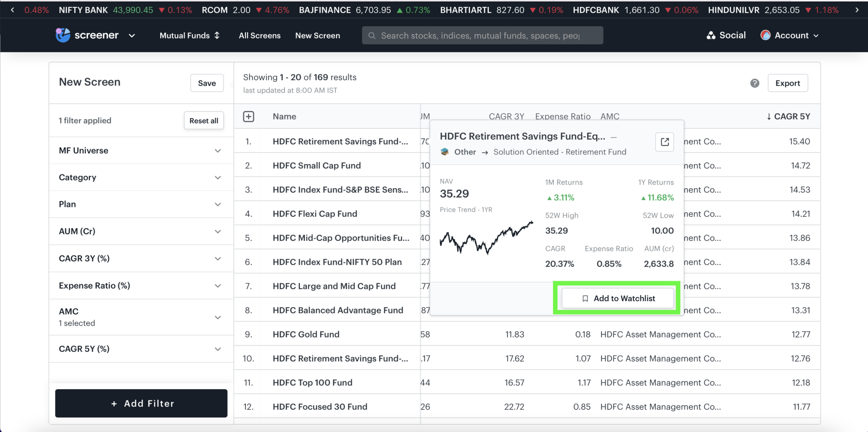Click the screener logo icon
The image size is (868, 432).
pyautogui.click(x=63, y=35)
